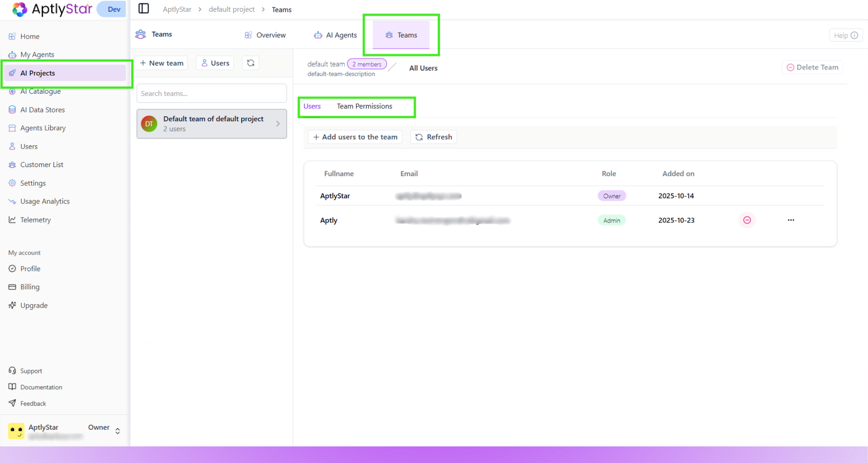Go to default project breadcrumb
Image resolution: width=868 pixels, height=463 pixels.
click(x=231, y=9)
